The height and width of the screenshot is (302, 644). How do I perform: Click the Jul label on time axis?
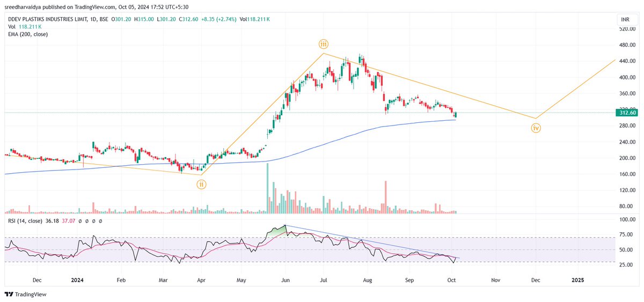click(323, 280)
